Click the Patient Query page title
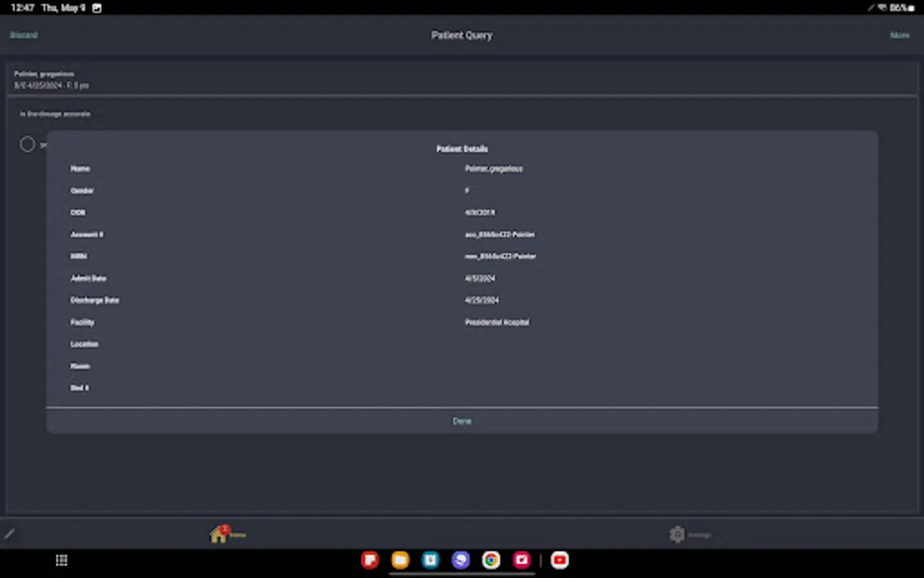 (x=462, y=35)
